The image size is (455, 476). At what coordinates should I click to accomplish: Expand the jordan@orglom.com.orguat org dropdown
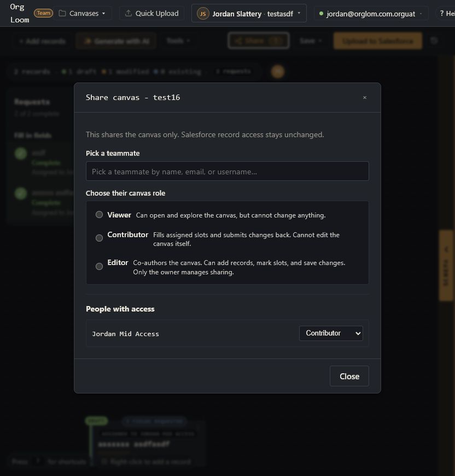tap(421, 14)
